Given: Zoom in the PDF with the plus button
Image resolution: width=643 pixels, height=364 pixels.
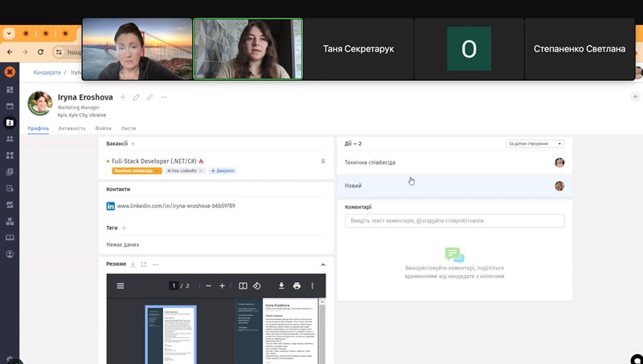Looking at the screenshot, I should point(222,285).
